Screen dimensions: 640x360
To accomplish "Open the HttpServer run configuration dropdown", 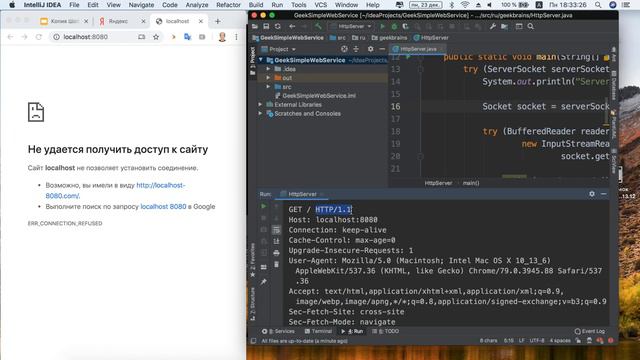I will (351, 27).
